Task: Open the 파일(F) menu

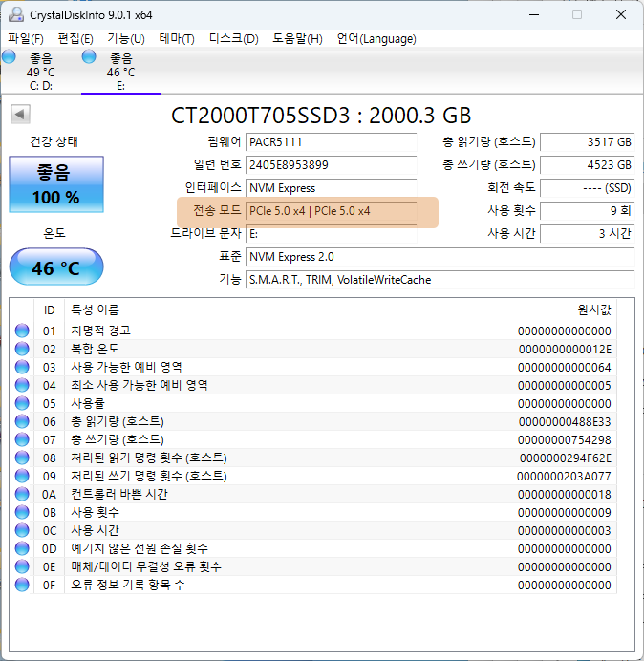Action: tap(26, 38)
